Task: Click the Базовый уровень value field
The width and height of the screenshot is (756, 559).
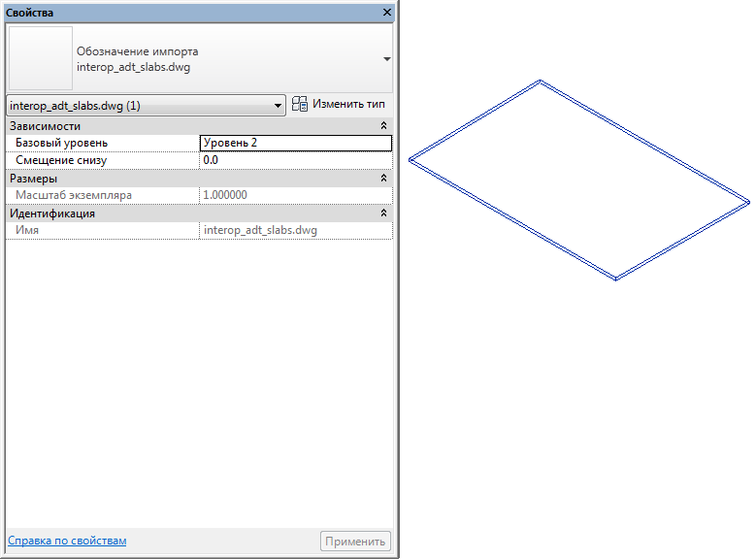Action: coord(296,143)
